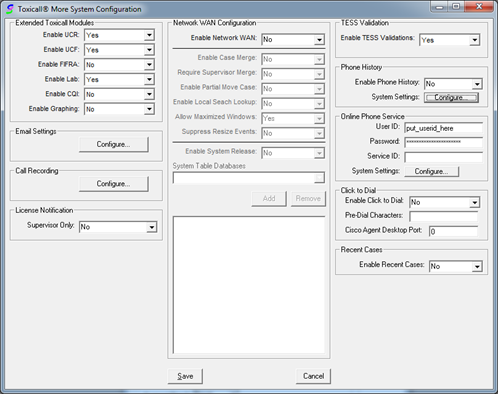Image resolution: width=498 pixels, height=394 pixels.
Task: Open the Supervisor Only dropdown
Action: pyautogui.click(x=118, y=227)
